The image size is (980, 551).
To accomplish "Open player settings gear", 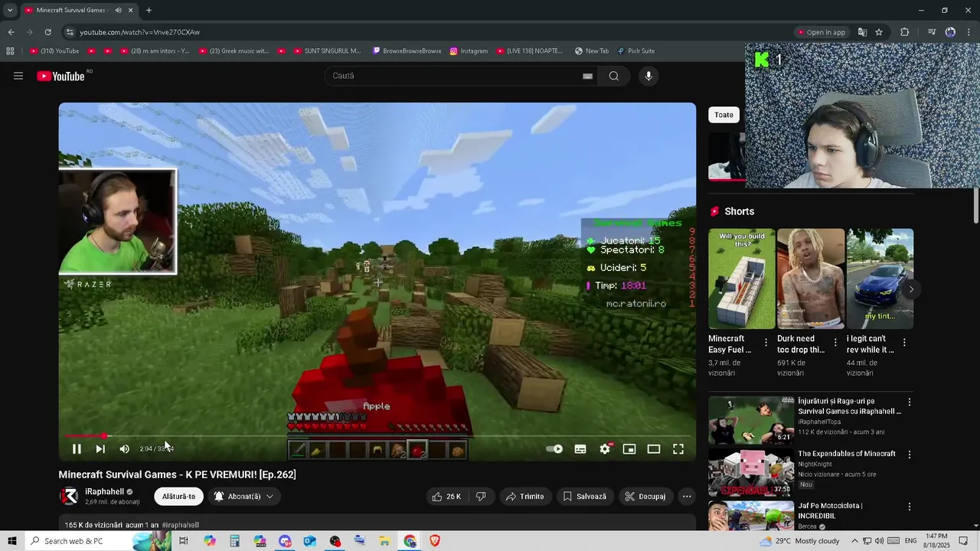I will [x=605, y=449].
